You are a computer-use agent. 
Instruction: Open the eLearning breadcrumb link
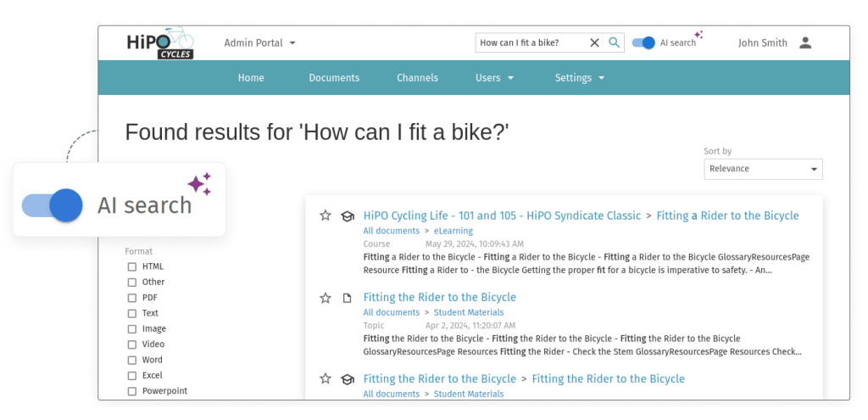(x=453, y=231)
